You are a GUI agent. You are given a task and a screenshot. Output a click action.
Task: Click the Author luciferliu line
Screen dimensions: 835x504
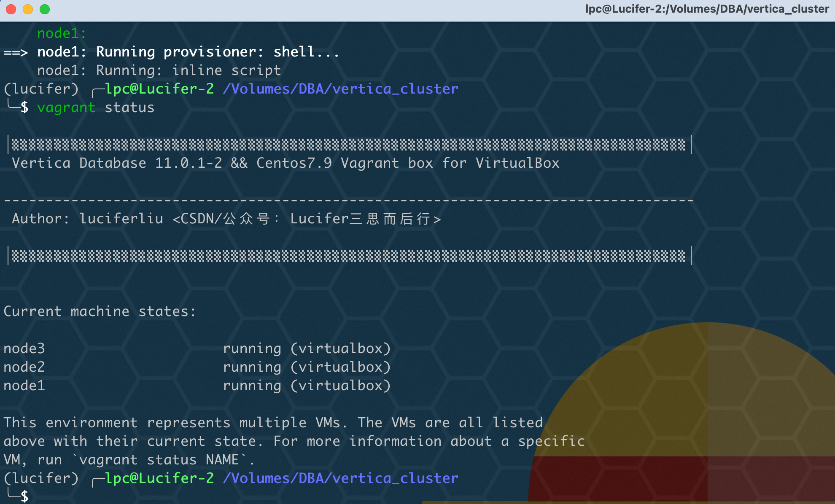click(x=226, y=219)
